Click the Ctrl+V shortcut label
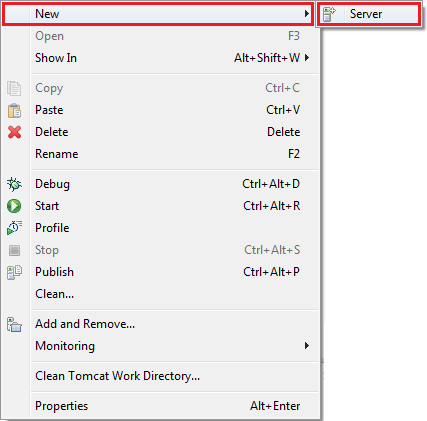The image size is (427, 421). 283,110
